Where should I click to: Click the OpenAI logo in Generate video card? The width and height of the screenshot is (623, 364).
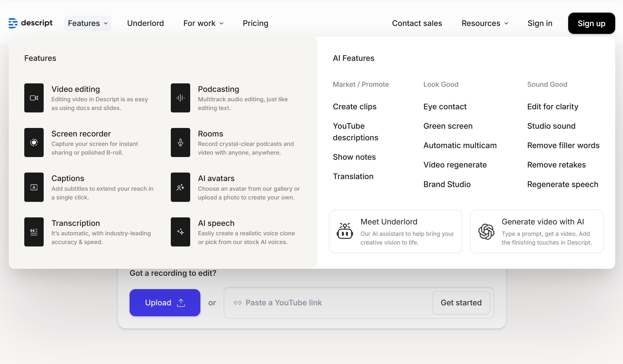point(486,232)
